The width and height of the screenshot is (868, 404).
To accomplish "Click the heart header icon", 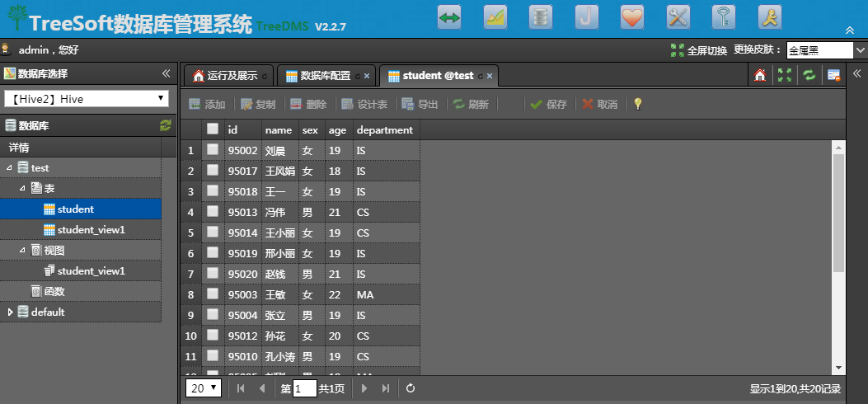I will 632,17.
